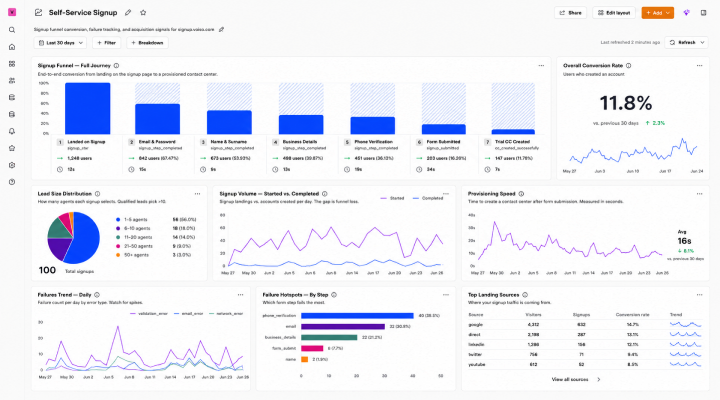
Task: Click the google row in Top Landing Sources
Action: (585, 325)
